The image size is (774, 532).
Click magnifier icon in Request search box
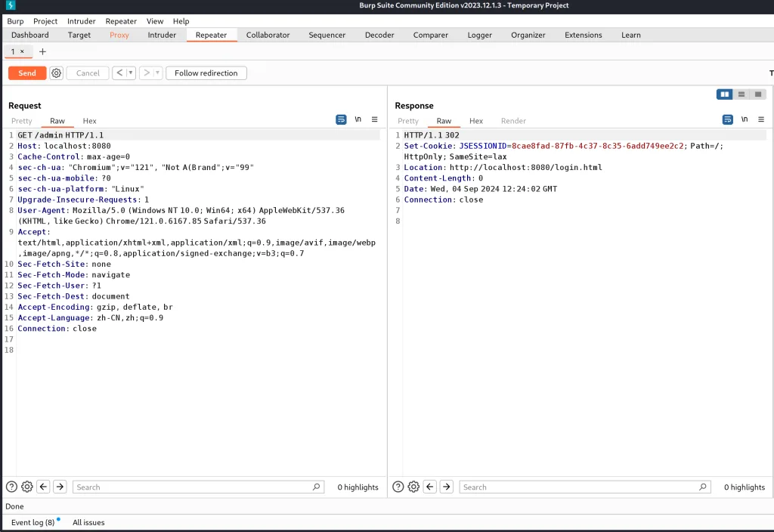click(317, 487)
